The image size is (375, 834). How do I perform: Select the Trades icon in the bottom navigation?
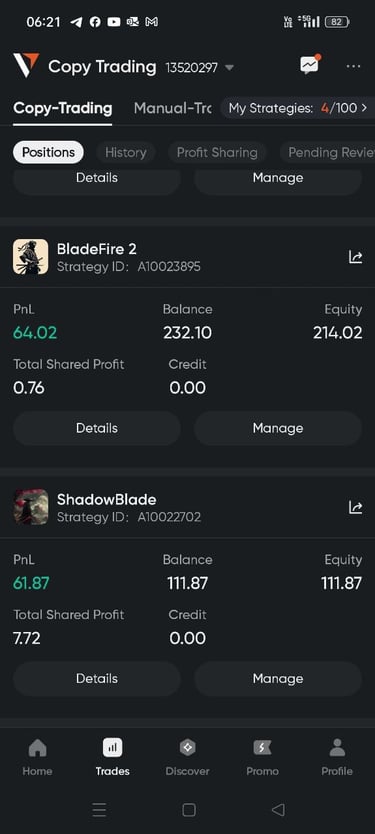click(112, 748)
